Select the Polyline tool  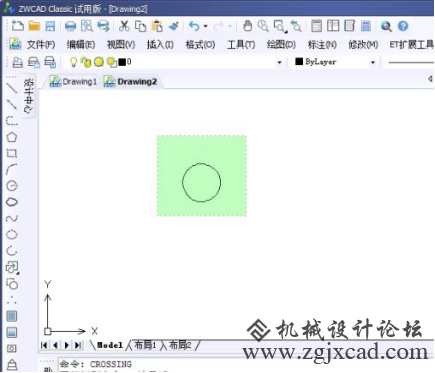(x=12, y=121)
